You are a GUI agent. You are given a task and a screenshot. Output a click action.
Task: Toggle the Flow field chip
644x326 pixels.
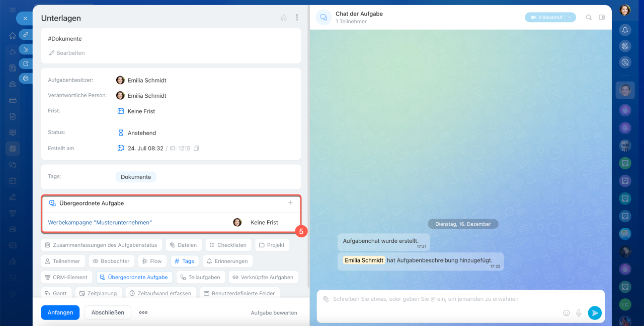coord(152,261)
